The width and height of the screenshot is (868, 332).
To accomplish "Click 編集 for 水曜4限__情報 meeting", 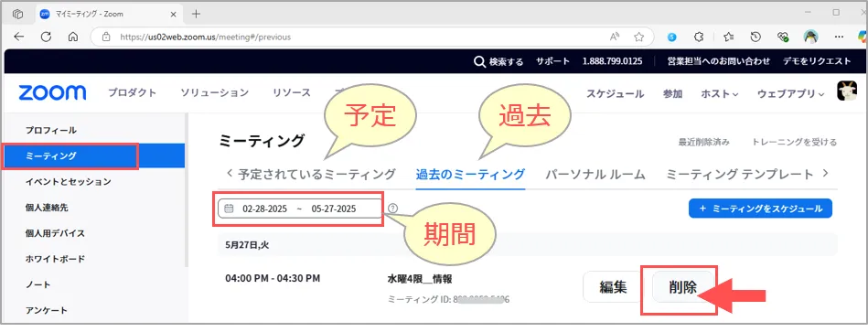I will (x=614, y=287).
